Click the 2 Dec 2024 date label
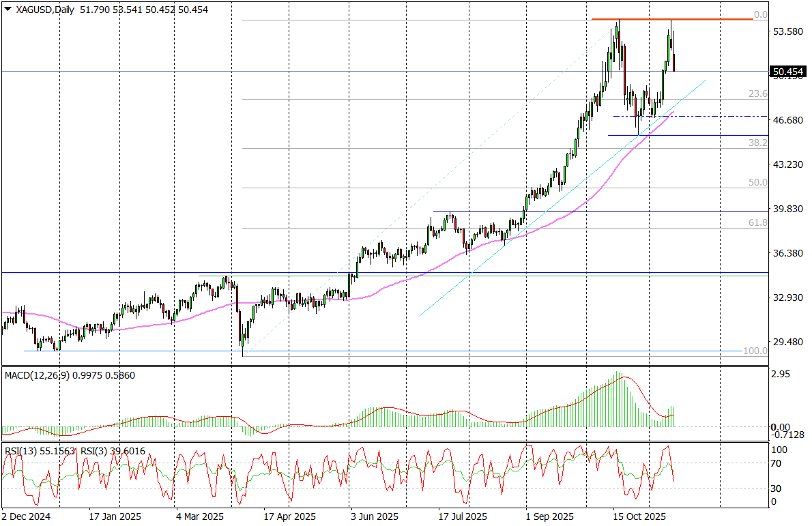The image size is (812, 526). (x=27, y=516)
